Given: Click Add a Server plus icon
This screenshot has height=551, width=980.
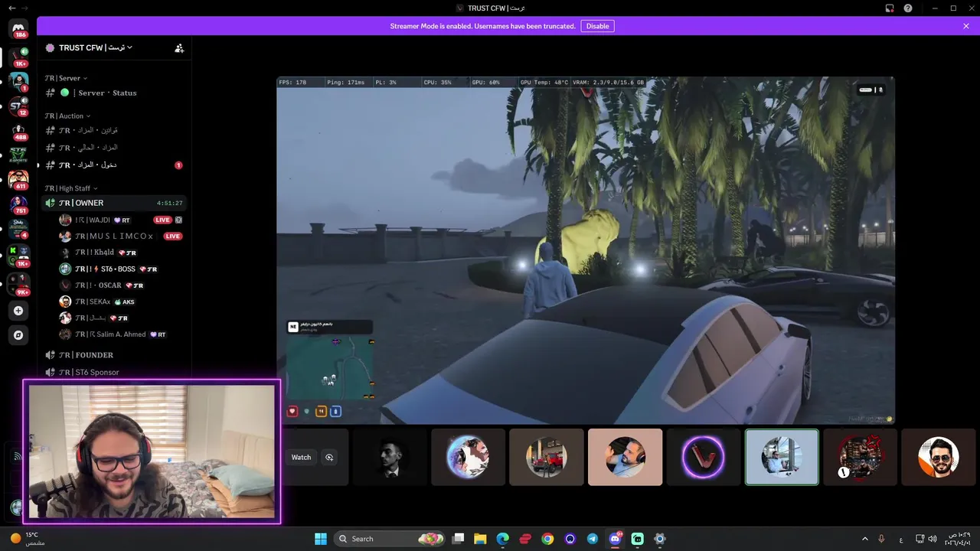Looking at the screenshot, I should point(18,311).
